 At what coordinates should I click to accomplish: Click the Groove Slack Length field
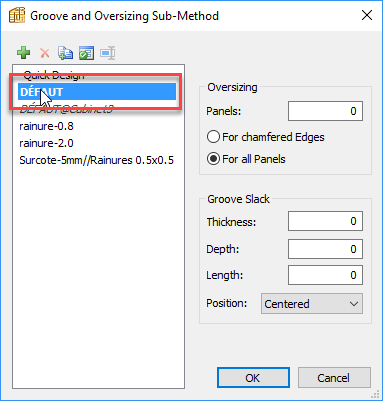325,275
